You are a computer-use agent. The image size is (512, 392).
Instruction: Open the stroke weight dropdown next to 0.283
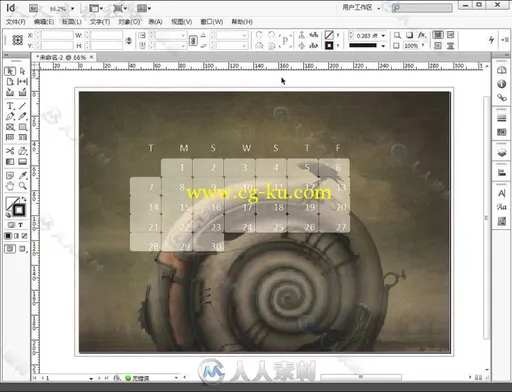point(383,35)
